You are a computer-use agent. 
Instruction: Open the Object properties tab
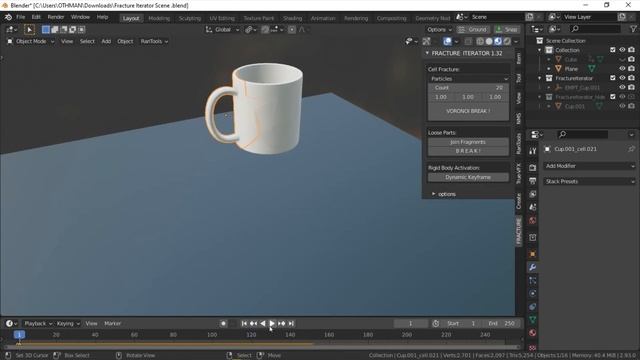pyautogui.click(x=532, y=254)
